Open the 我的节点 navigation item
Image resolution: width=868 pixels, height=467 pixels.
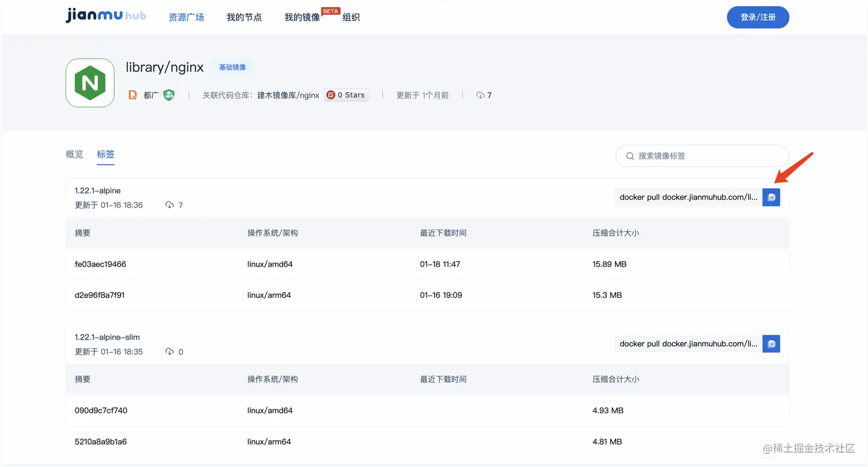click(244, 17)
